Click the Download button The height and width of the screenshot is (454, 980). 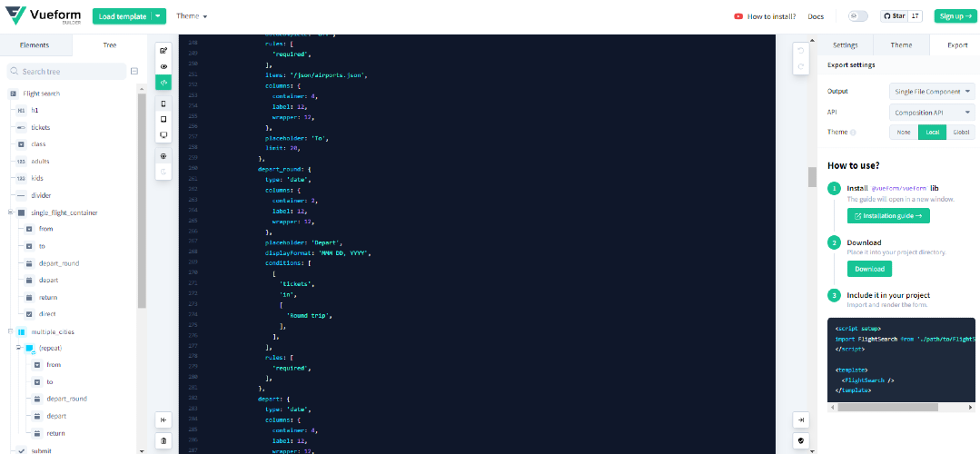(x=869, y=269)
